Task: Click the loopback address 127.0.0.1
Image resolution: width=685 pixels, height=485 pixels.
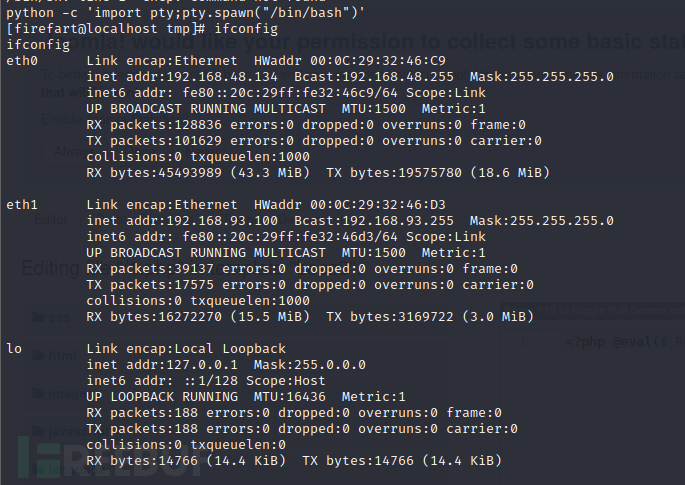Action: tap(202, 365)
